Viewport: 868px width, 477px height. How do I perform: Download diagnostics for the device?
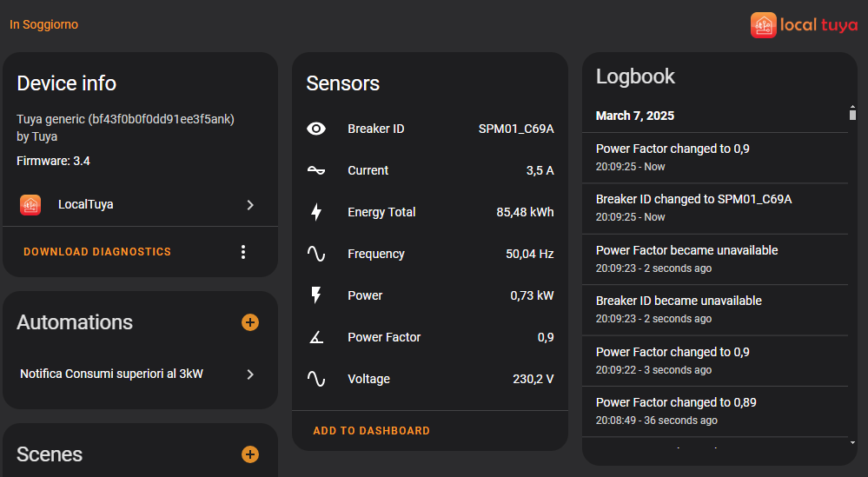97,252
